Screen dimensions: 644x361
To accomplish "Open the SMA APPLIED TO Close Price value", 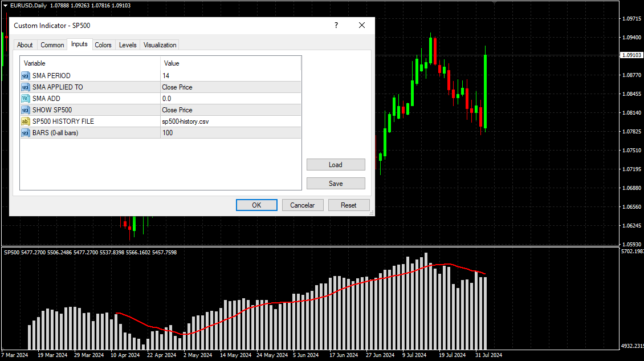I will (230, 87).
